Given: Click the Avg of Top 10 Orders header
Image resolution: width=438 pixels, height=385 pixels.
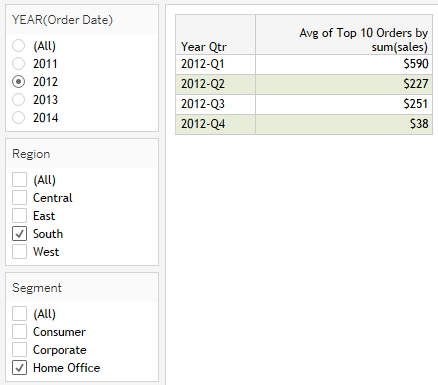Looking at the screenshot, I should click(344, 34).
